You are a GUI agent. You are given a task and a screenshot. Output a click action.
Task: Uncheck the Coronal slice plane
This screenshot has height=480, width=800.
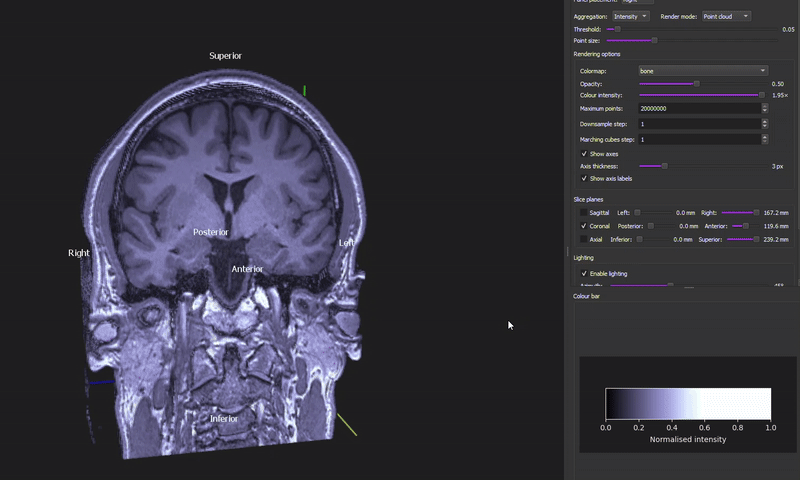point(584,226)
